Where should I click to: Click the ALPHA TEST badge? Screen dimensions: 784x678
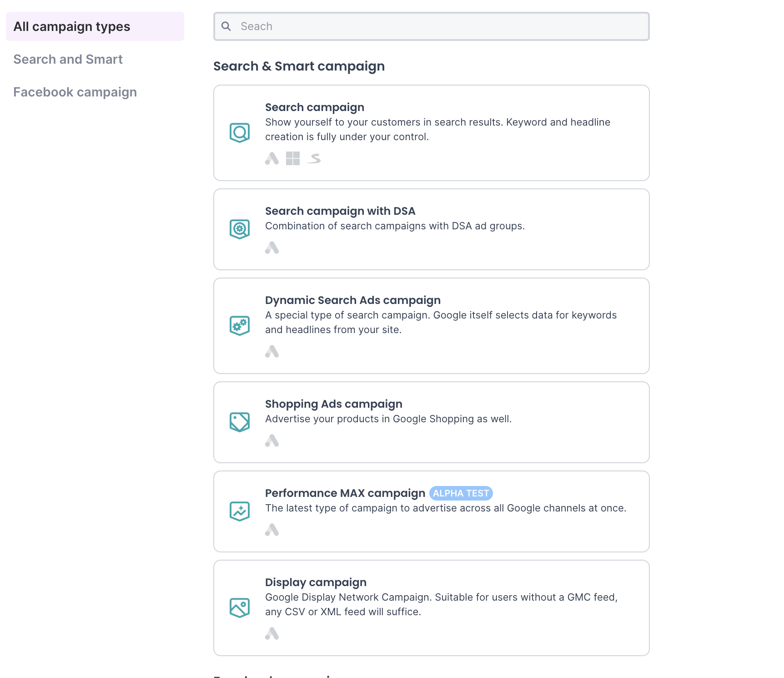[x=461, y=493]
